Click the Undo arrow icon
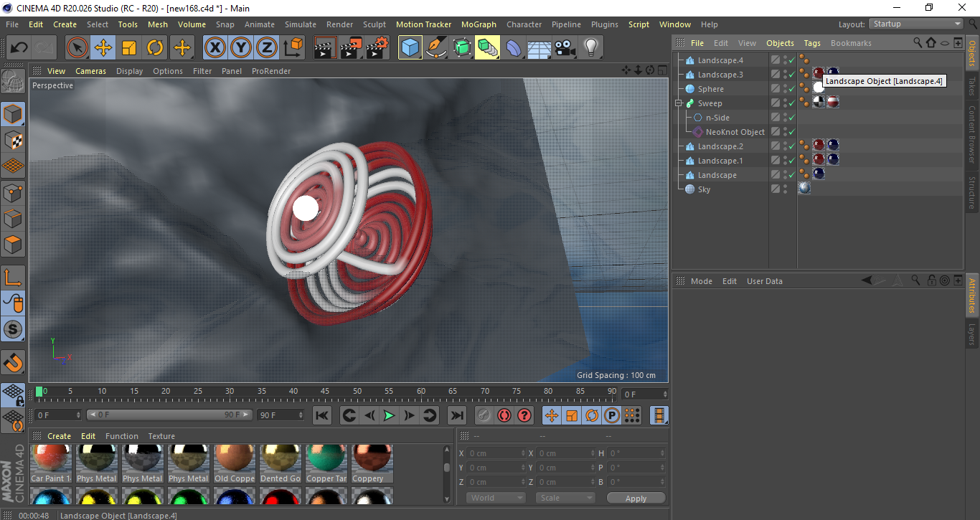The image size is (980, 520). [19, 48]
